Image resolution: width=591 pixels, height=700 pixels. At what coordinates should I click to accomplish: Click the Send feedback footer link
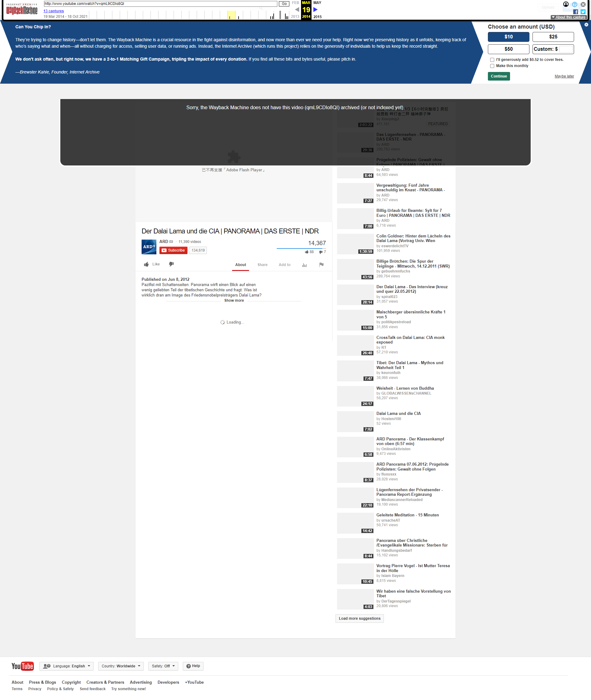point(92,689)
